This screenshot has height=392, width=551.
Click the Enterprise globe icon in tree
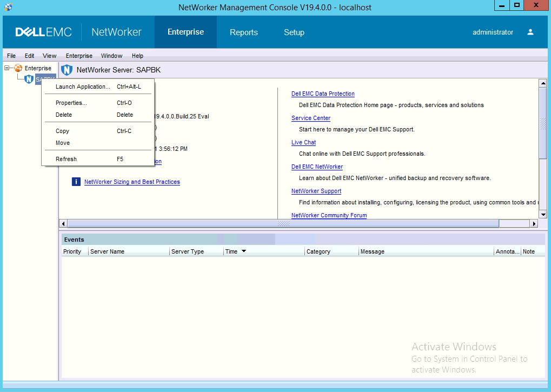click(18, 68)
